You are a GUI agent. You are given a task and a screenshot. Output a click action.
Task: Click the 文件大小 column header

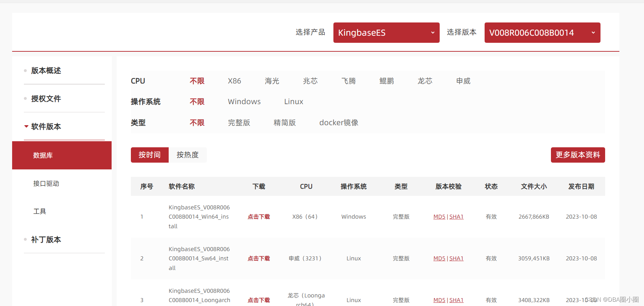click(x=534, y=187)
